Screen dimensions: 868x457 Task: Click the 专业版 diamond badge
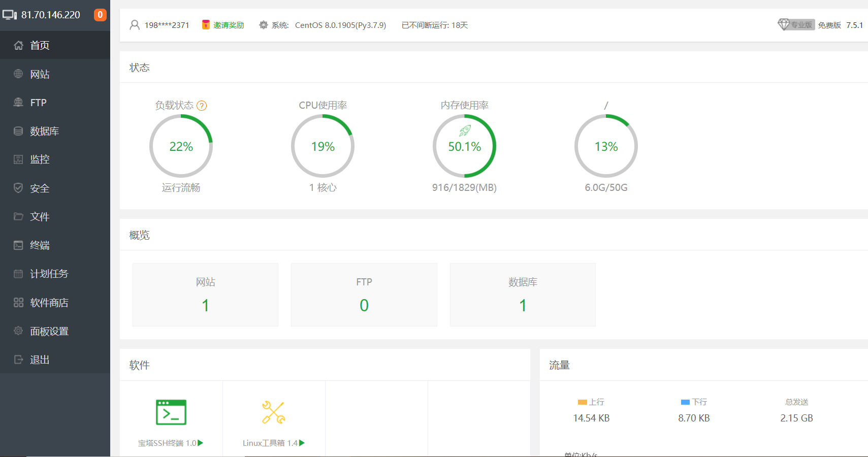pyautogui.click(x=795, y=24)
